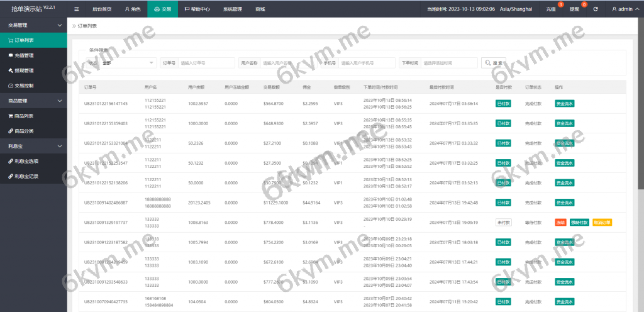Click the 搜索 button with magnifier icon

pos(493,63)
